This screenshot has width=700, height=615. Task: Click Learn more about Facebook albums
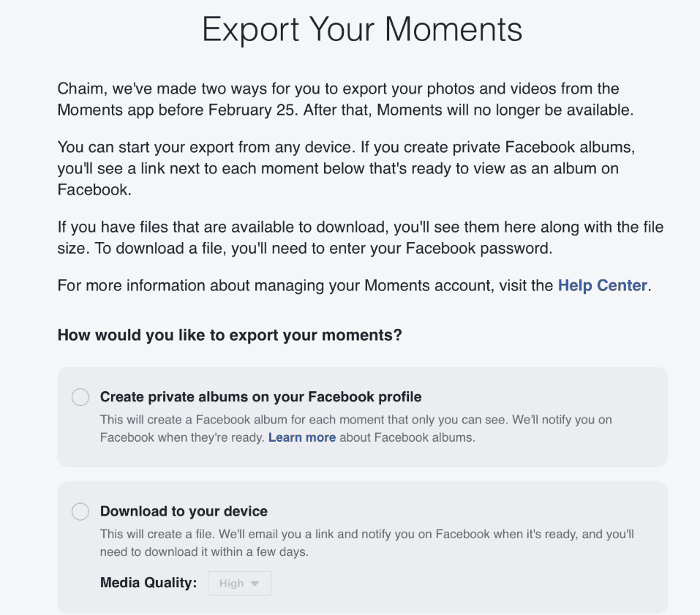(x=301, y=437)
